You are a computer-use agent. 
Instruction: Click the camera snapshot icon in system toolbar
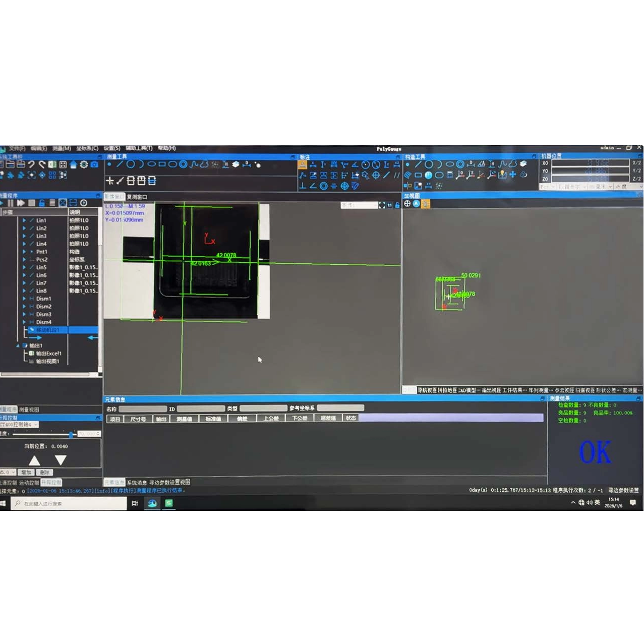click(94, 164)
